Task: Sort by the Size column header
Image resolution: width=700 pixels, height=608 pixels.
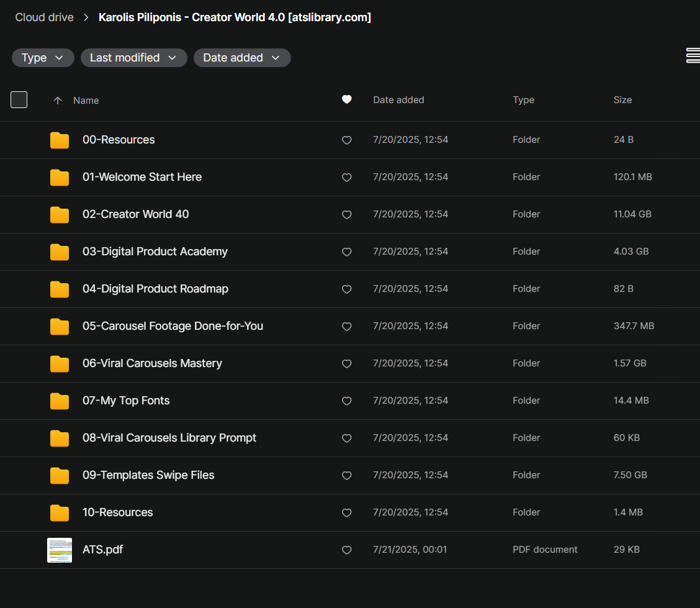Action: [622, 100]
